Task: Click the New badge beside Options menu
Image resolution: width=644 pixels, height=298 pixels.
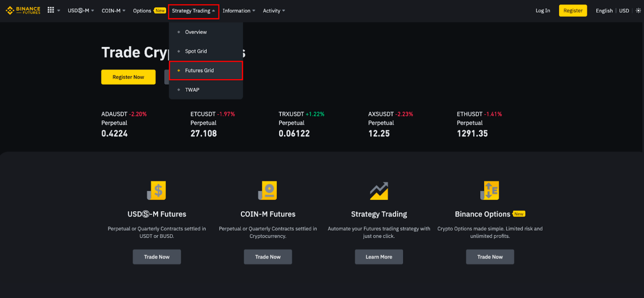Action: pyautogui.click(x=160, y=11)
